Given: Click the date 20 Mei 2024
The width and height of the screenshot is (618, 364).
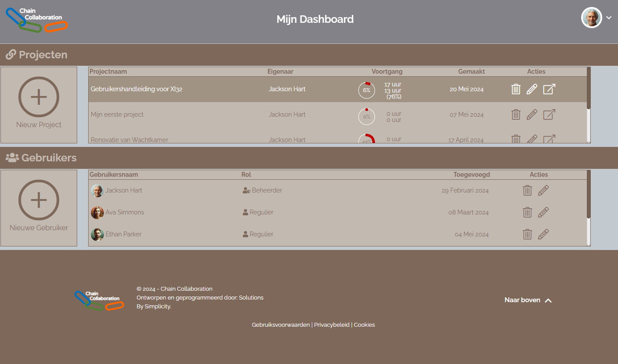Looking at the screenshot, I should pos(467,89).
